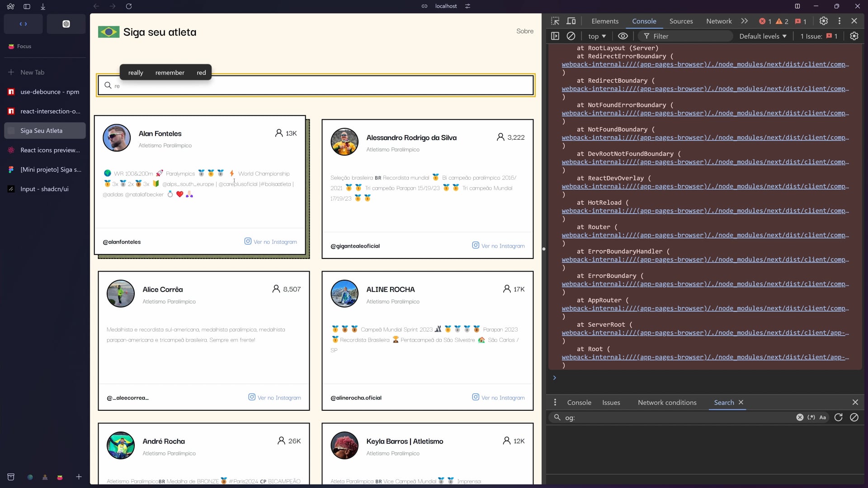Toggle the device toolbar icon
Viewport: 868px width, 488px height.
click(x=571, y=21)
